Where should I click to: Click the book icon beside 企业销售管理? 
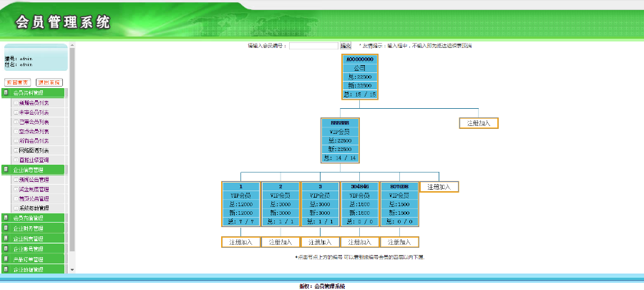(x=6, y=238)
